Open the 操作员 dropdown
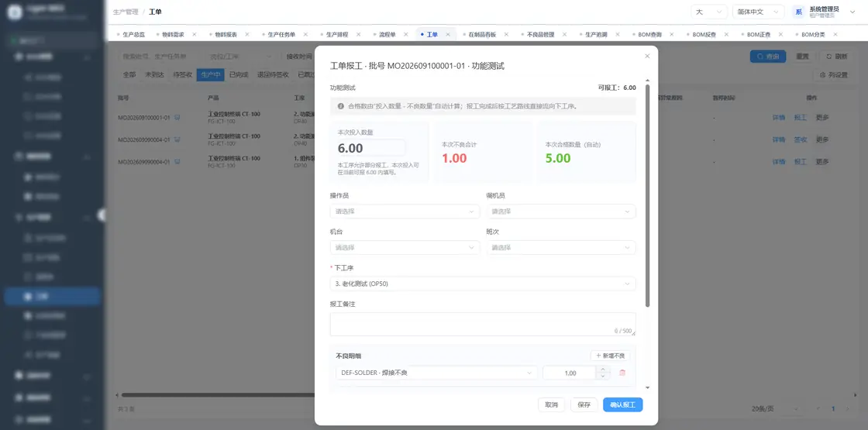 tap(405, 212)
